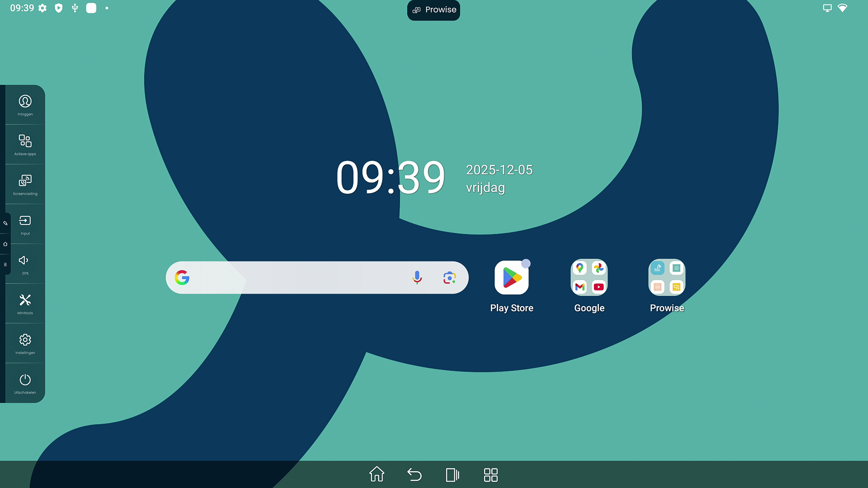Launch the Play Store app
Viewport: 868px width, 488px height.
click(x=511, y=277)
